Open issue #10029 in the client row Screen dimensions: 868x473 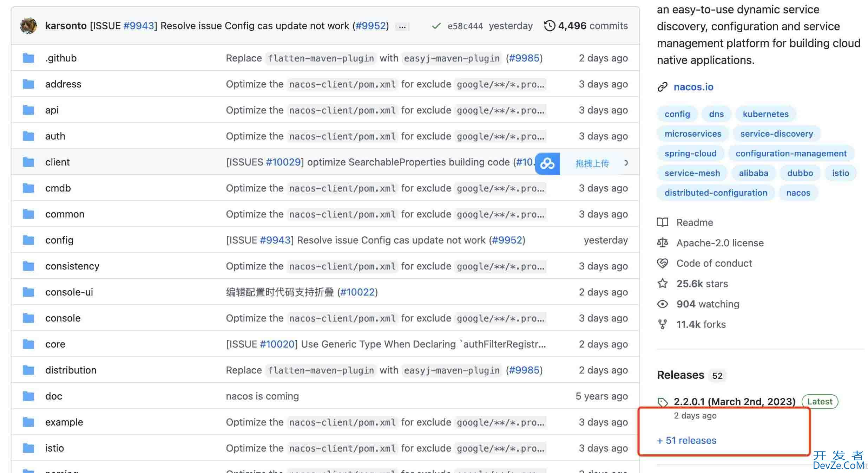tap(283, 162)
